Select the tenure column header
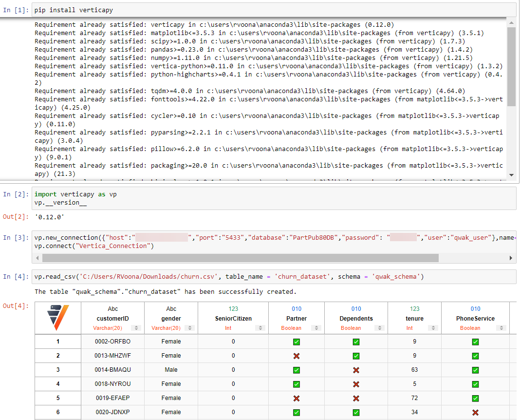This screenshot has width=520, height=420. [414, 319]
